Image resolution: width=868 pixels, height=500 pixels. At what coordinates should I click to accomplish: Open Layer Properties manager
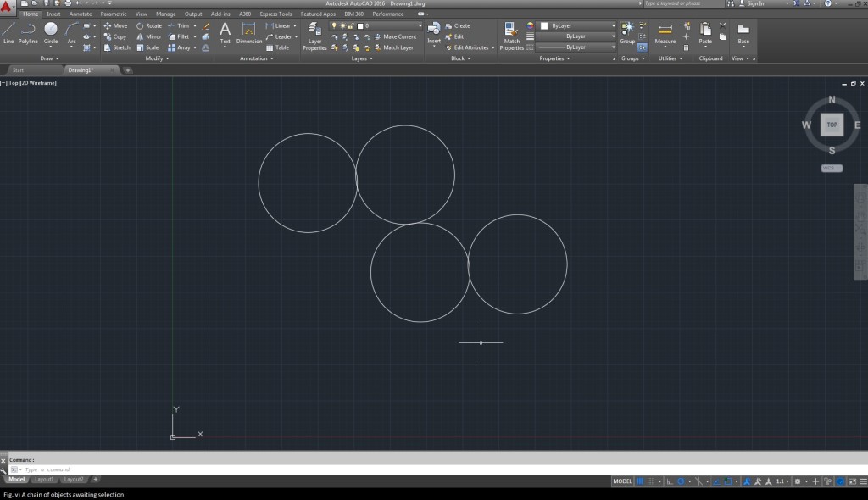[x=314, y=34]
